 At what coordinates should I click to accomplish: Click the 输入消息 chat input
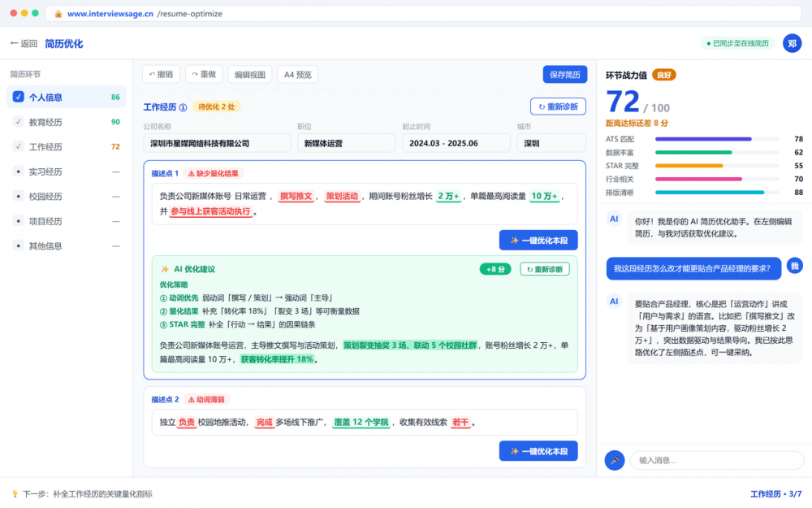[717, 460]
